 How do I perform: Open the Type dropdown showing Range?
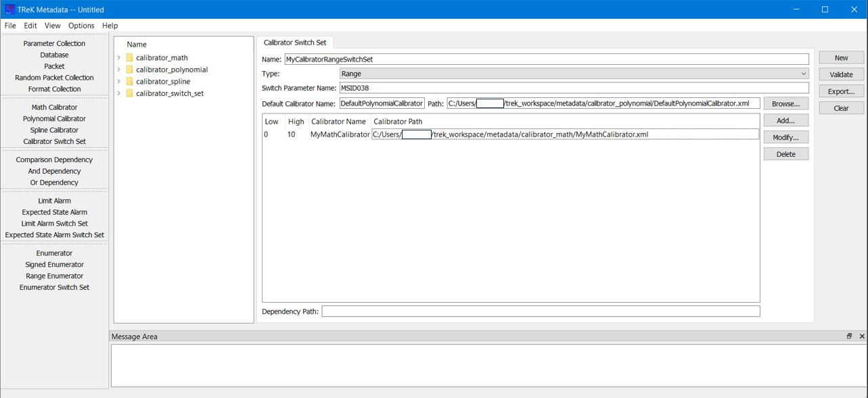(574, 74)
